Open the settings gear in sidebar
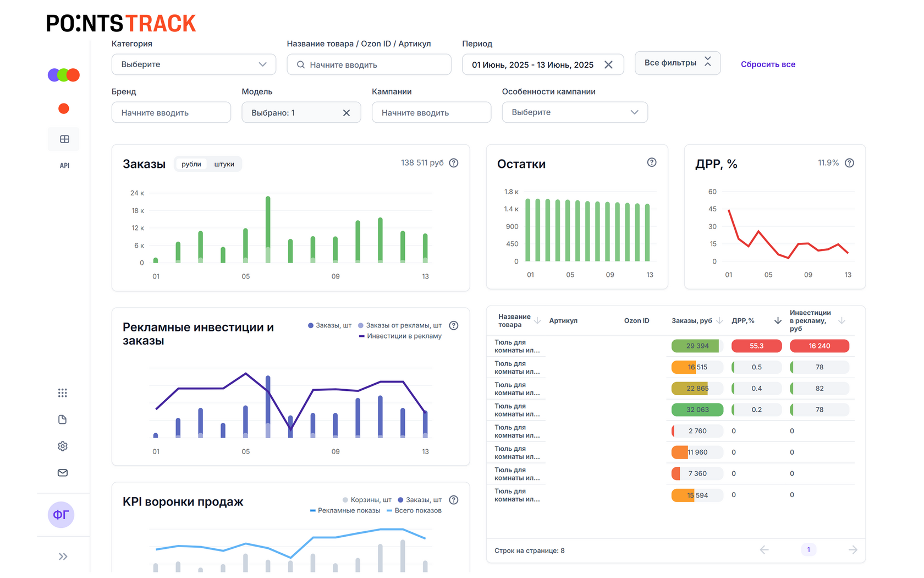This screenshot has width=924, height=578. (x=63, y=446)
